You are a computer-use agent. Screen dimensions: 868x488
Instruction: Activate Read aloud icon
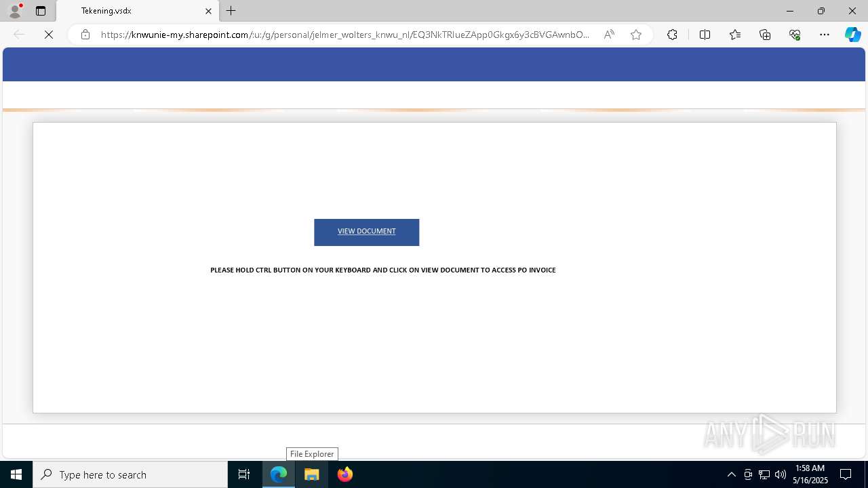pos(609,35)
